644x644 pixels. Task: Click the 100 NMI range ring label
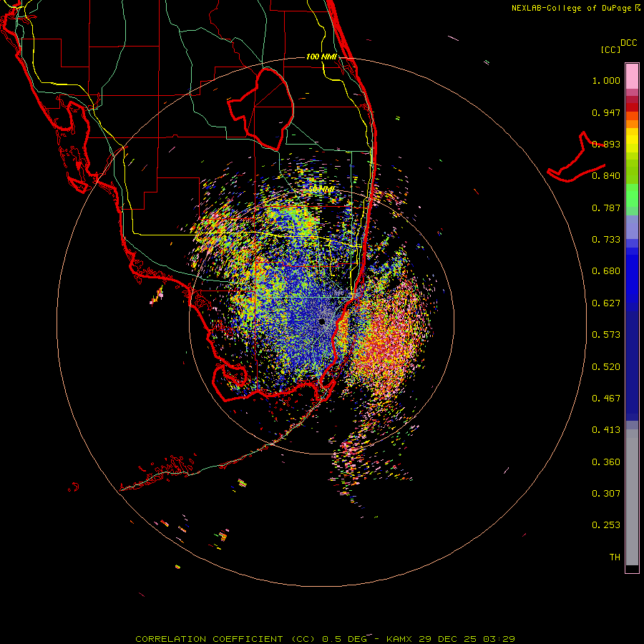(321, 57)
